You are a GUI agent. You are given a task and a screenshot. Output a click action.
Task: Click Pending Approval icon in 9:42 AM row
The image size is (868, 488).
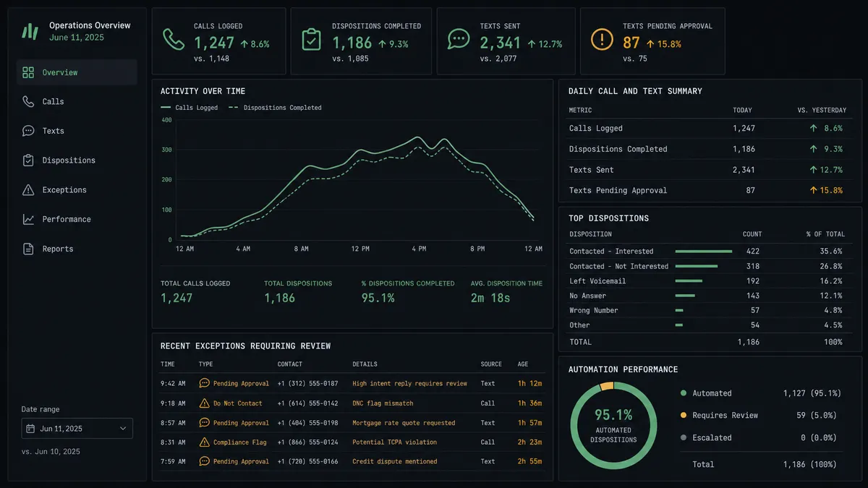click(x=204, y=383)
